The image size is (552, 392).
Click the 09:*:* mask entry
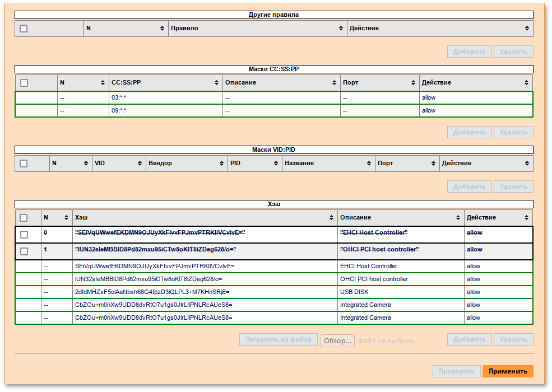click(x=119, y=111)
